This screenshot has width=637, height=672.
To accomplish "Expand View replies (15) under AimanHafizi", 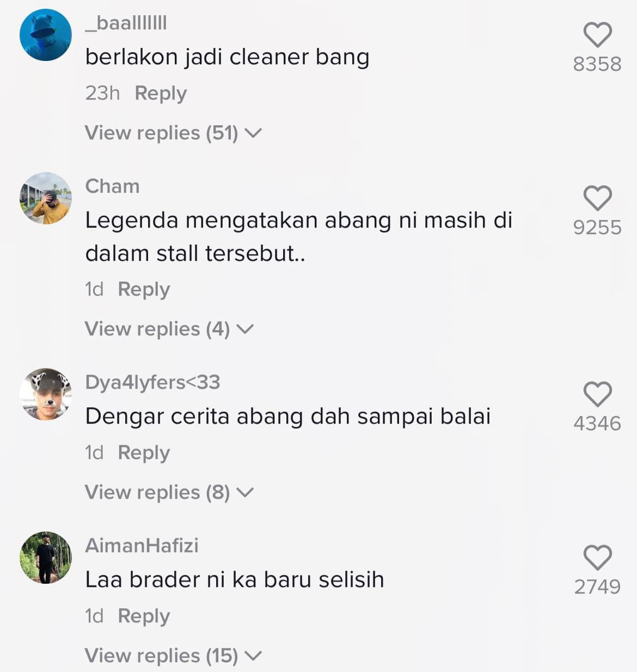I will point(173,656).
